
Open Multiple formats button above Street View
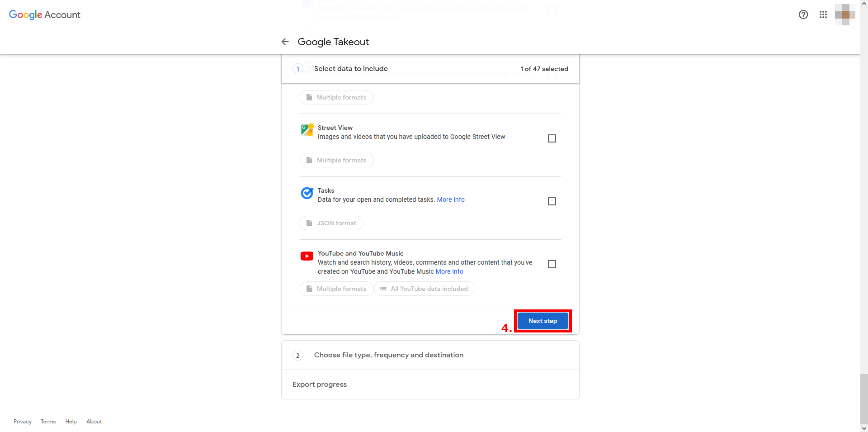click(337, 97)
